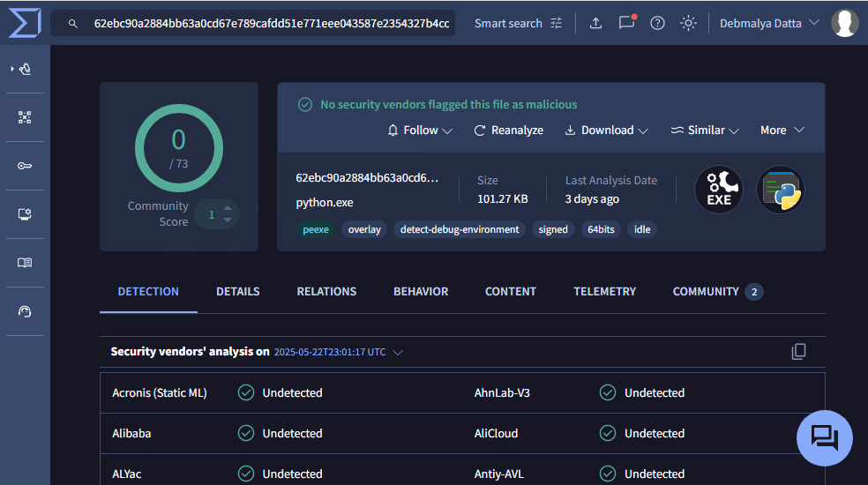Open the VirusTotal sigma logo home

[x=25, y=23]
